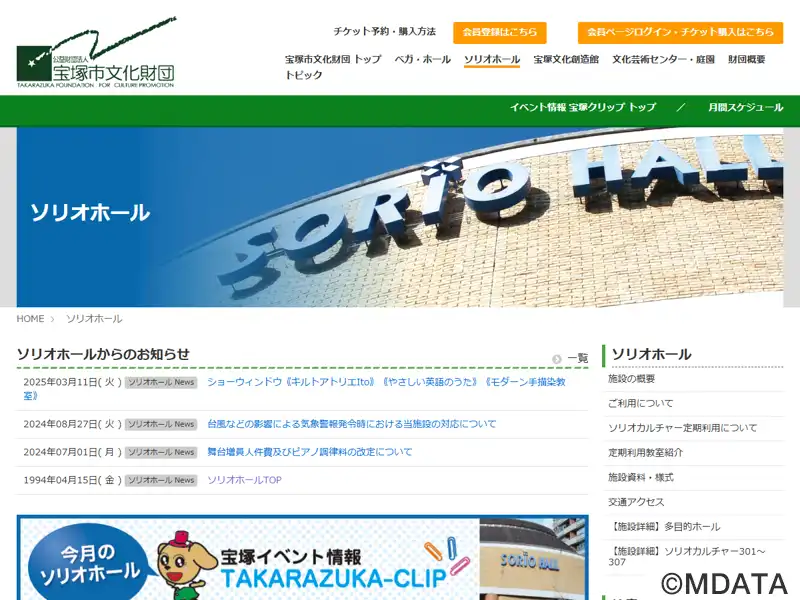Click the date 2024年07月01日( 月 )
Viewport: 800px width, 600px height.
72,452
